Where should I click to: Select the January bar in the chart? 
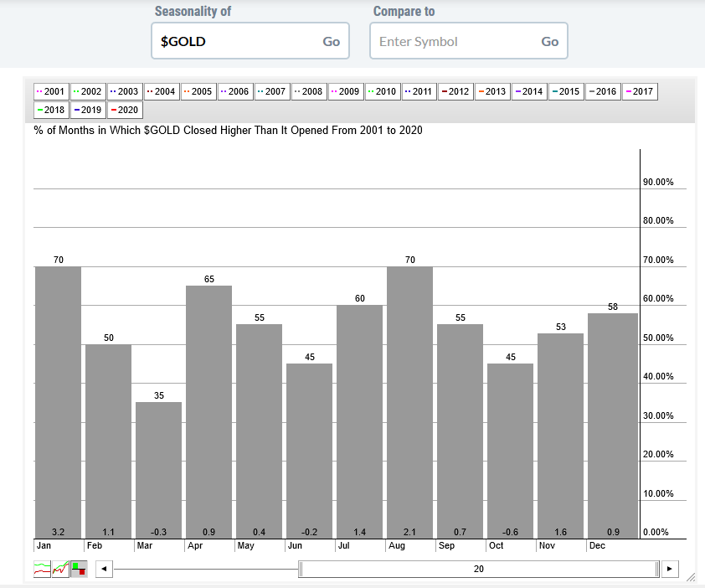point(58,403)
